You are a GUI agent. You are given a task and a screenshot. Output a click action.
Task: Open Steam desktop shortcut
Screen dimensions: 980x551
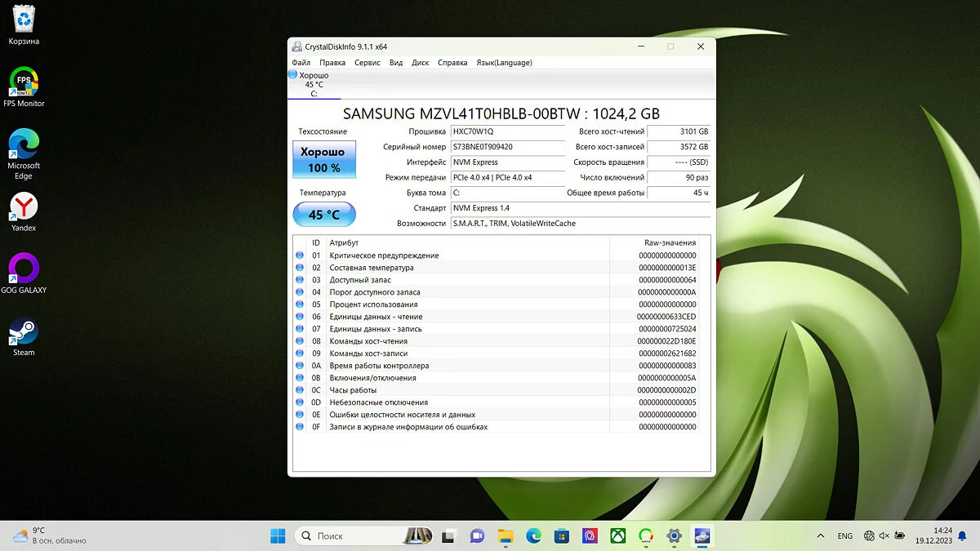24,332
